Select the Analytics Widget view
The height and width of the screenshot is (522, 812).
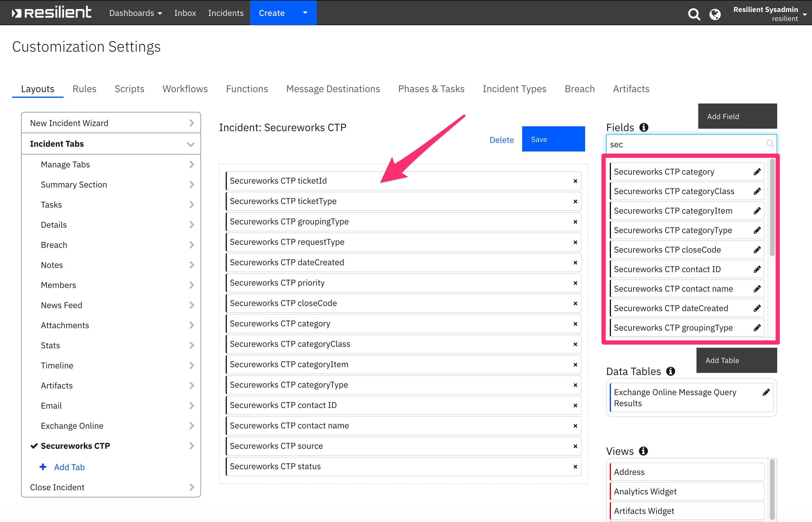[x=687, y=491]
